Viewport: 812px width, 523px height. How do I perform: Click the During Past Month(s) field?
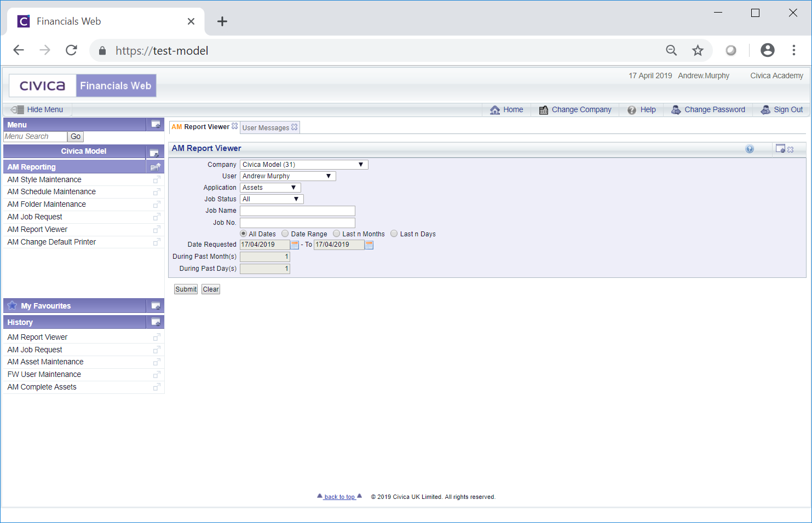click(265, 257)
